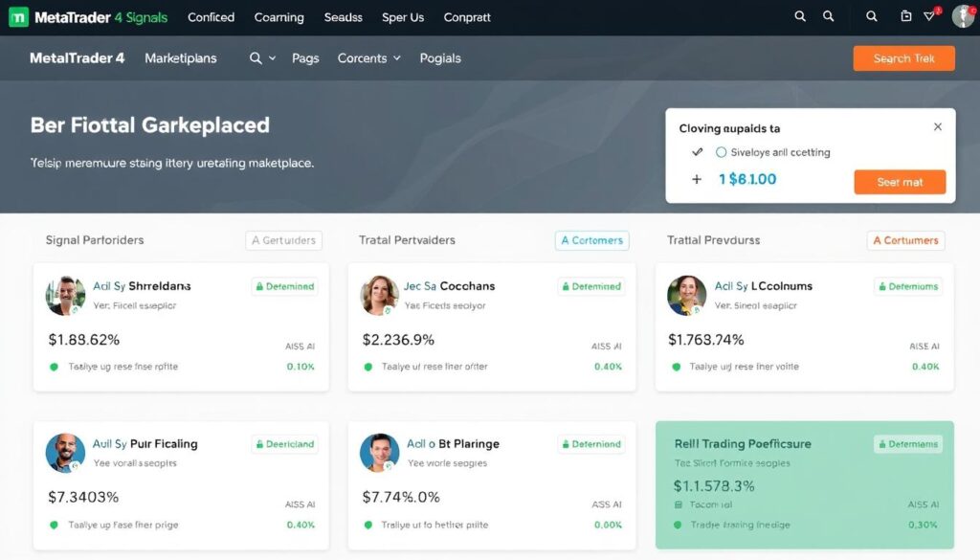The width and height of the screenshot is (980, 560).
Task: Open the Conficed menu
Action: click(x=212, y=17)
